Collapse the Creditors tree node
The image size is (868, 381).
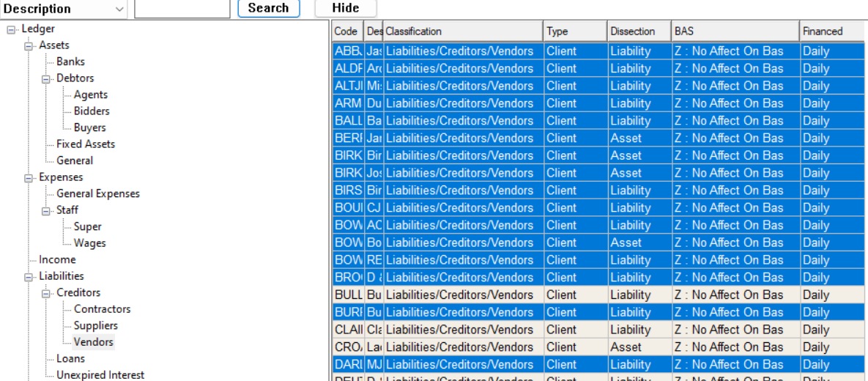[46, 294]
